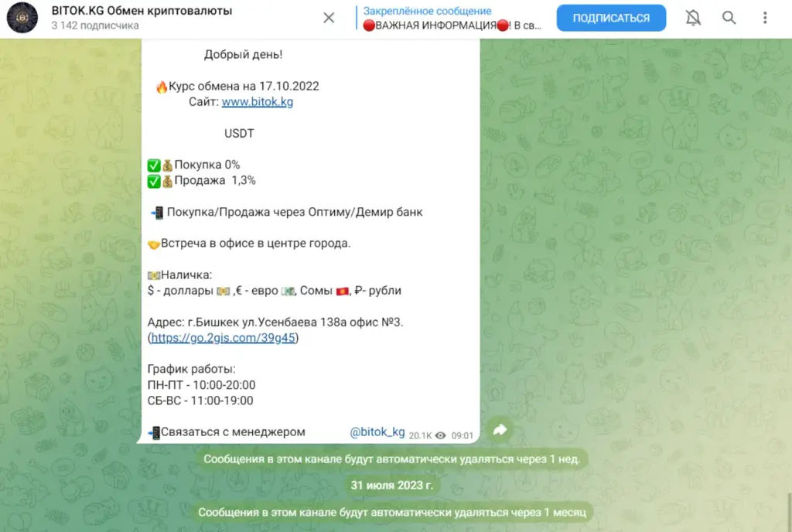
Task: Open the 2gis map link
Action: click(223, 338)
